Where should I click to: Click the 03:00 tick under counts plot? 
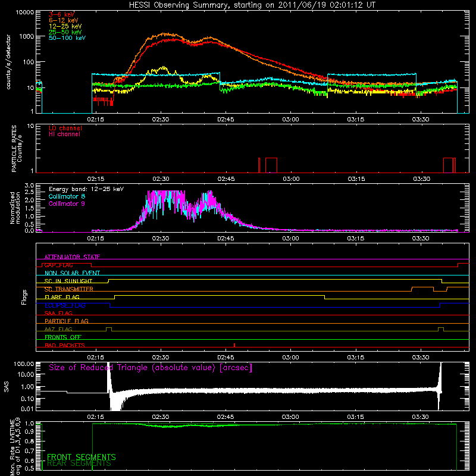point(290,120)
